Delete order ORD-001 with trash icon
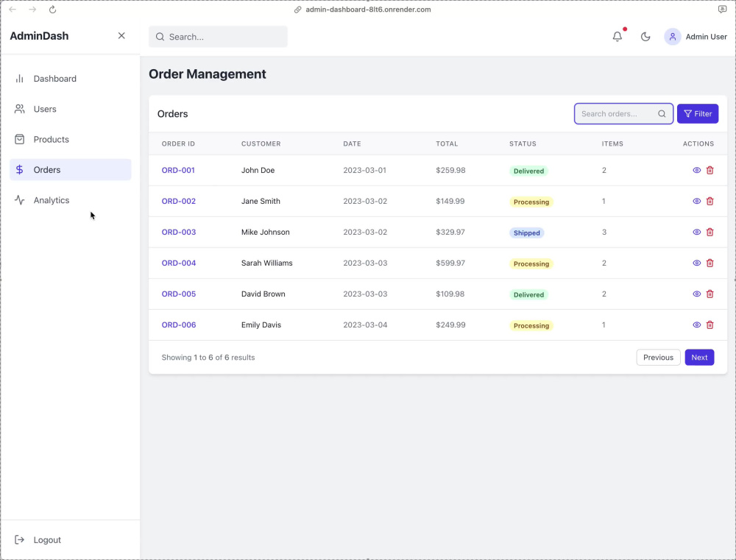 [710, 171]
